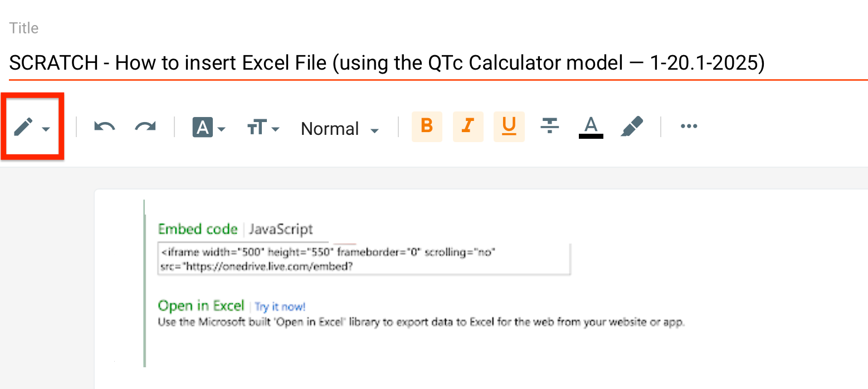Toggle bold formatting

[427, 127]
